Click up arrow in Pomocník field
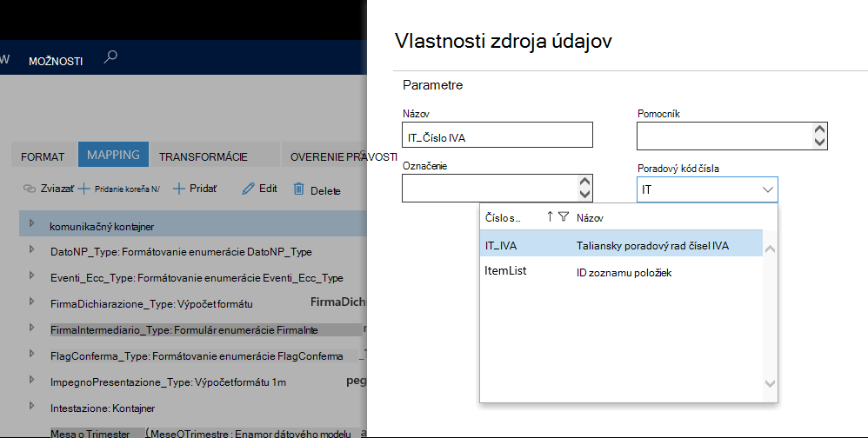This screenshot has width=868, height=438. click(x=820, y=130)
